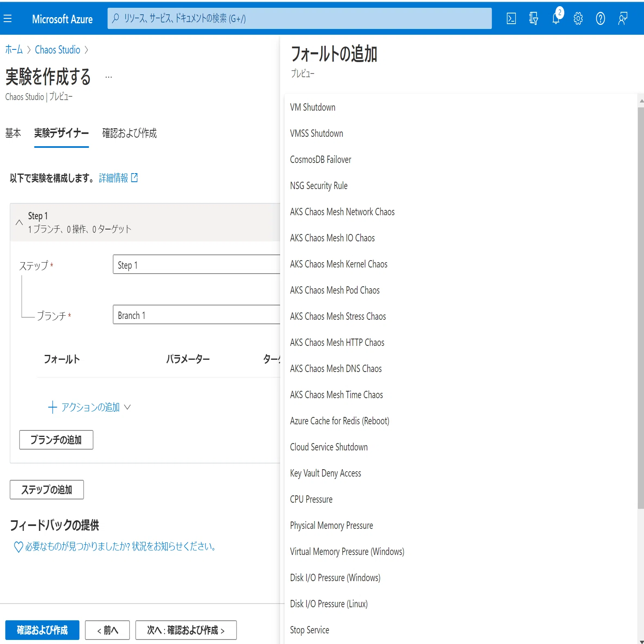The width and height of the screenshot is (644, 644).
Task: Open the 詳細情報 link
Action: pyautogui.click(x=114, y=178)
